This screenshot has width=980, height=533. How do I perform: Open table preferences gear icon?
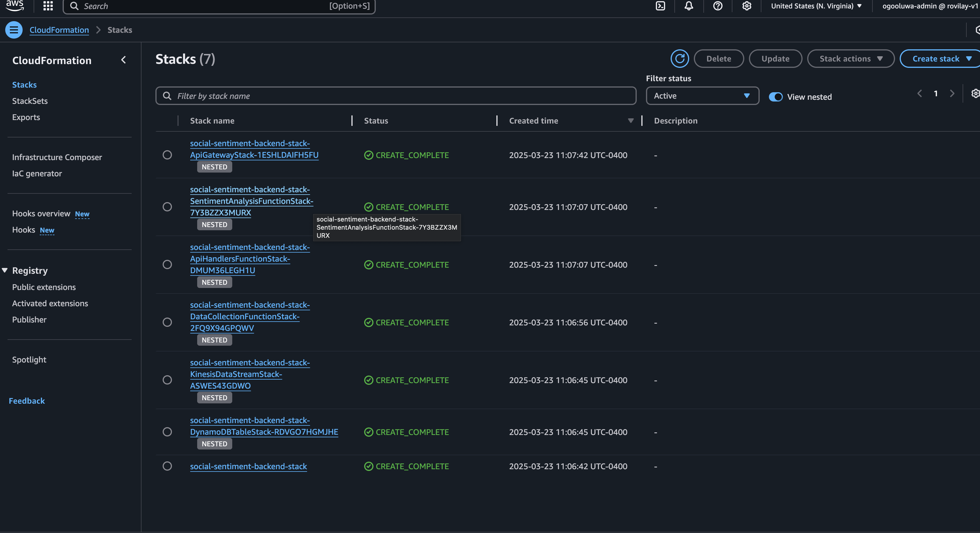point(975,93)
